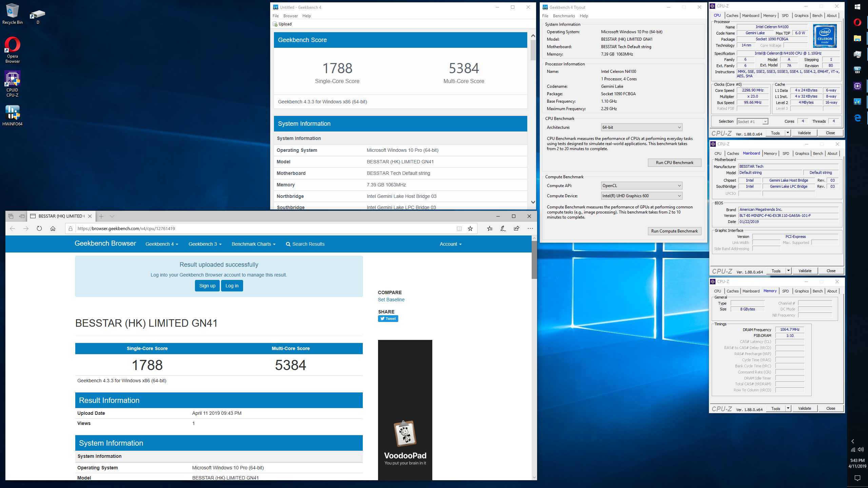Open File Explorer from the taskbar
This screenshot has width=868, height=488.
(x=857, y=38)
